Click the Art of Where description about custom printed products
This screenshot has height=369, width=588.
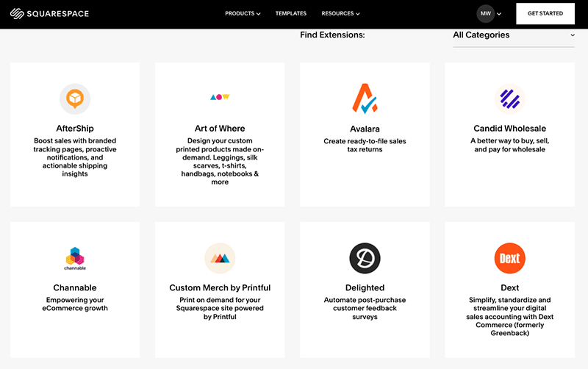coord(220,161)
